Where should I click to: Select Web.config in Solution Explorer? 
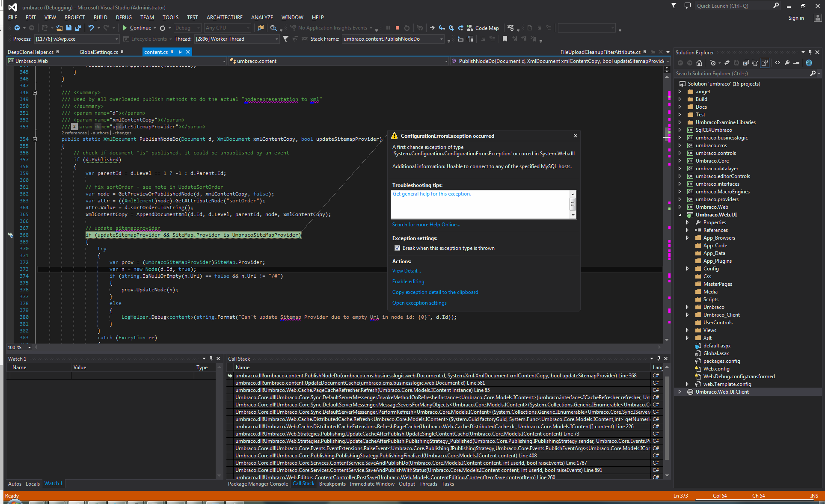(716, 369)
